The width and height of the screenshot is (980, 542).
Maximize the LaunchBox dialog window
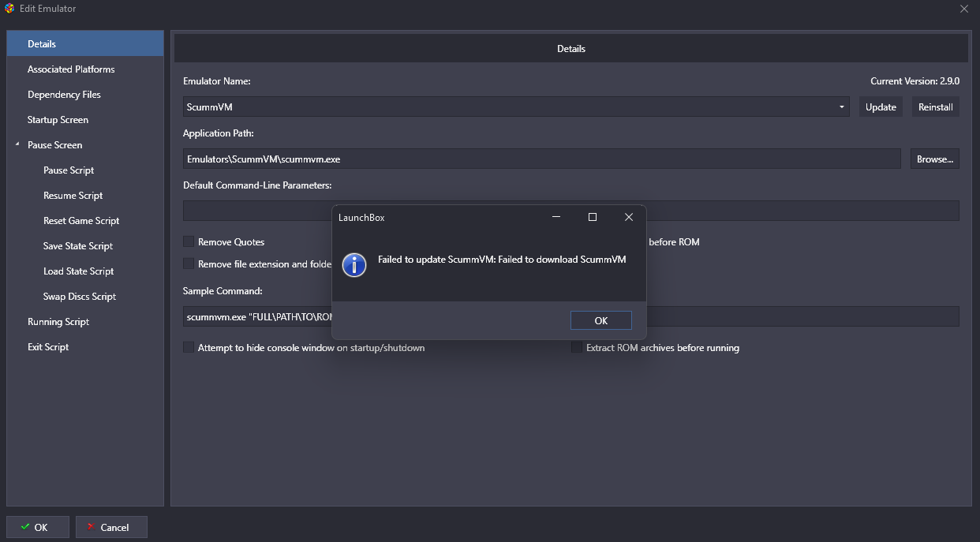pyautogui.click(x=593, y=217)
